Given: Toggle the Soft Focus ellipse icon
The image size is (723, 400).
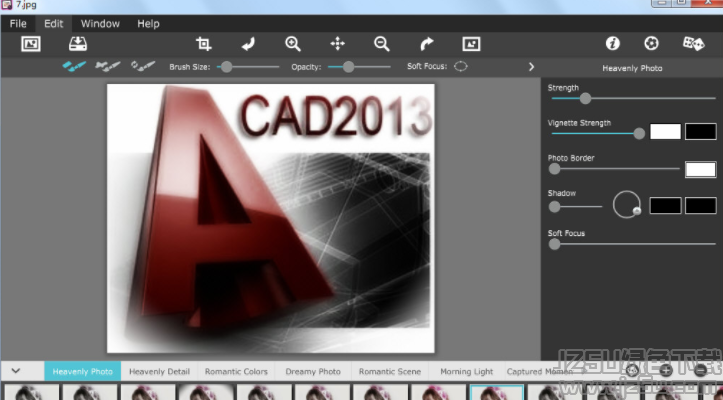Looking at the screenshot, I should (x=461, y=66).
